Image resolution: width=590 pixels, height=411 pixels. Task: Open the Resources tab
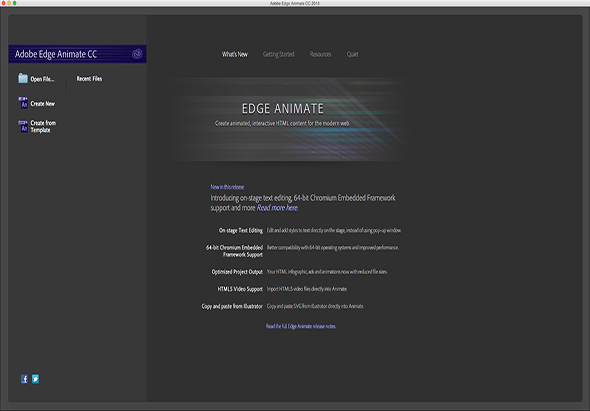(x=321, y=54)
